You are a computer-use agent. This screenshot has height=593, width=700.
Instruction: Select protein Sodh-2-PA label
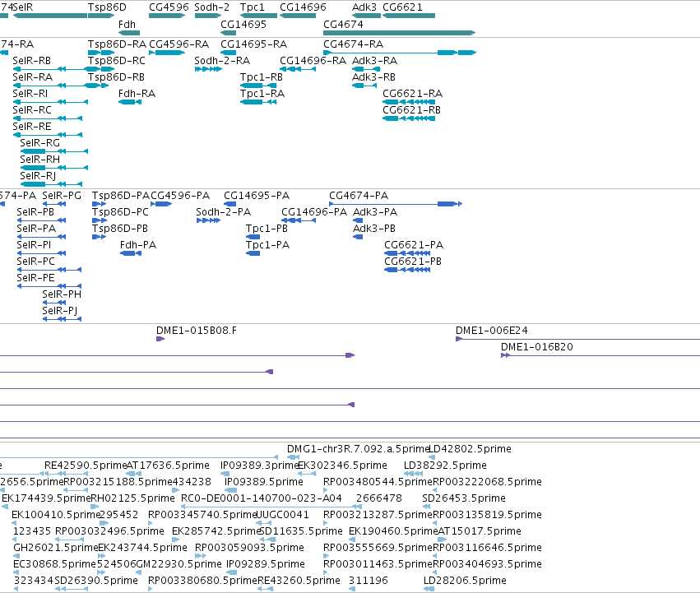click(x=223, y=211)
